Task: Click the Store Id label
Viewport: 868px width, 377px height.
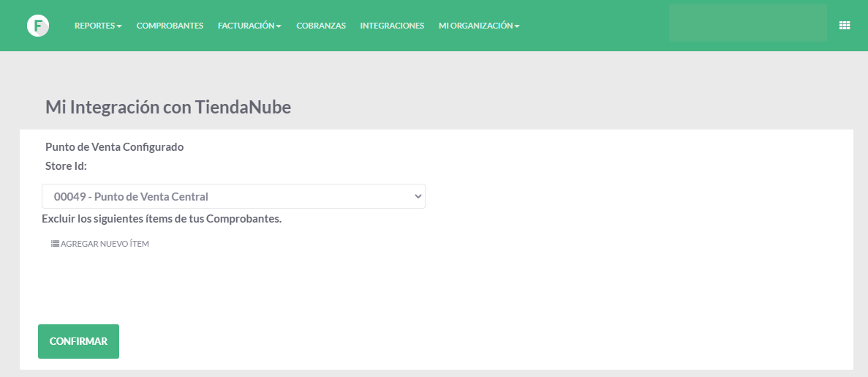Action: coord(67,165)
